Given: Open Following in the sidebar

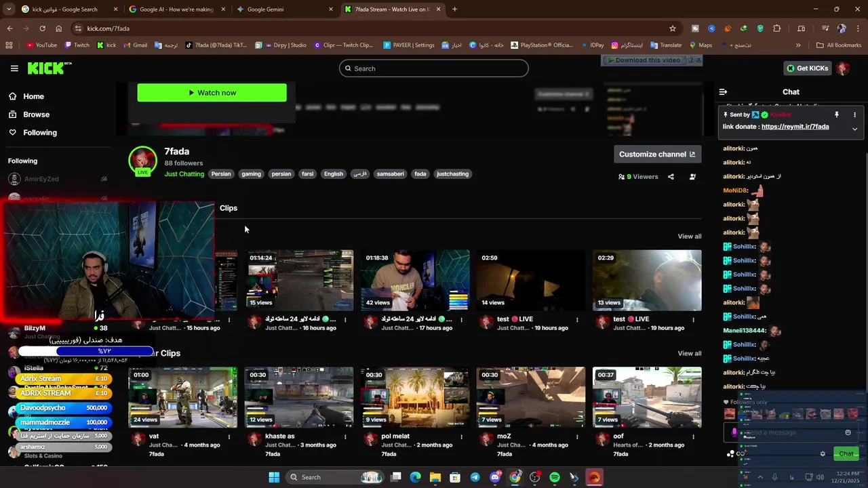Looking at the screenshot, I should pyautogui.click(x=40, y=133).
